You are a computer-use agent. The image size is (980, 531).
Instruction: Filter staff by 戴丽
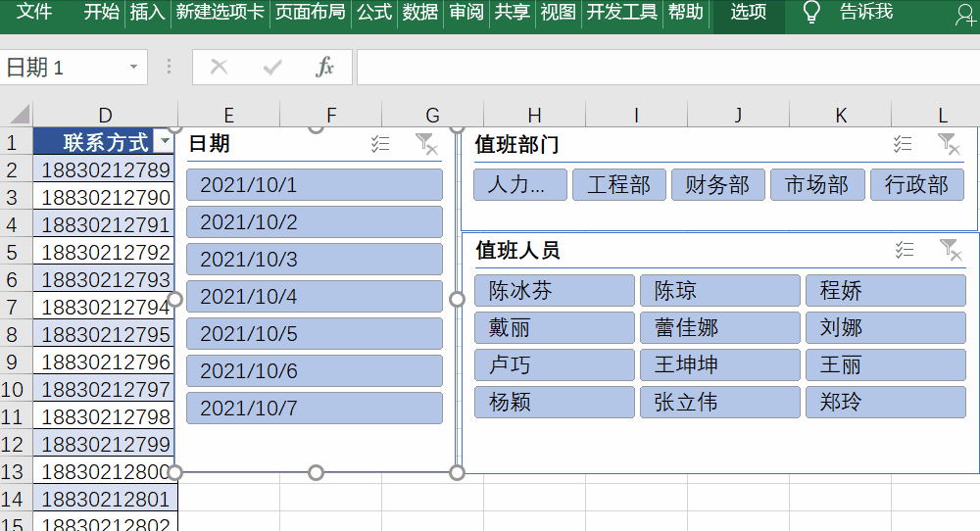[x=555, y=327]
